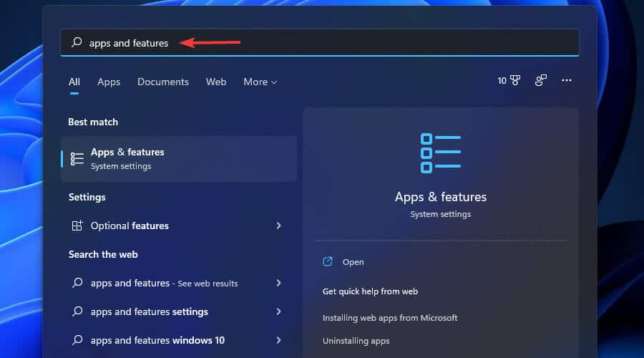The width and height of the screenshot is (644, 358).
Task: Switch to the Documents tab
Action: point(163,82)
